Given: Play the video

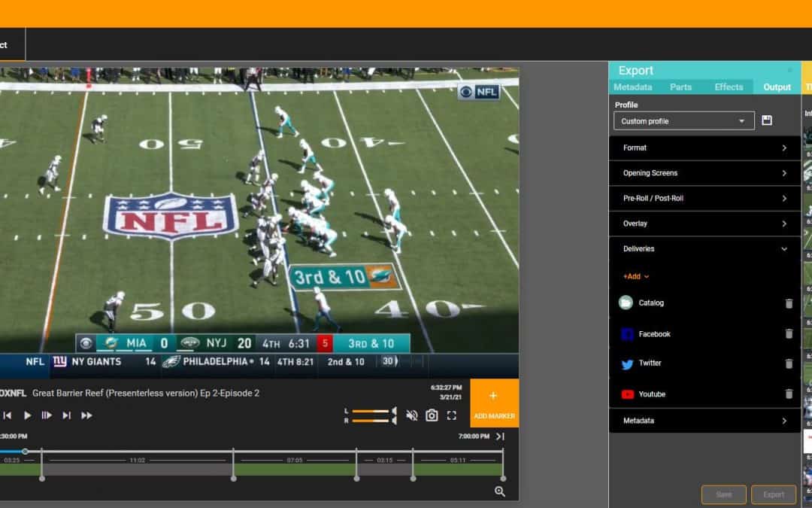Looking at the screenshot, I should click(x=28, y=415).
